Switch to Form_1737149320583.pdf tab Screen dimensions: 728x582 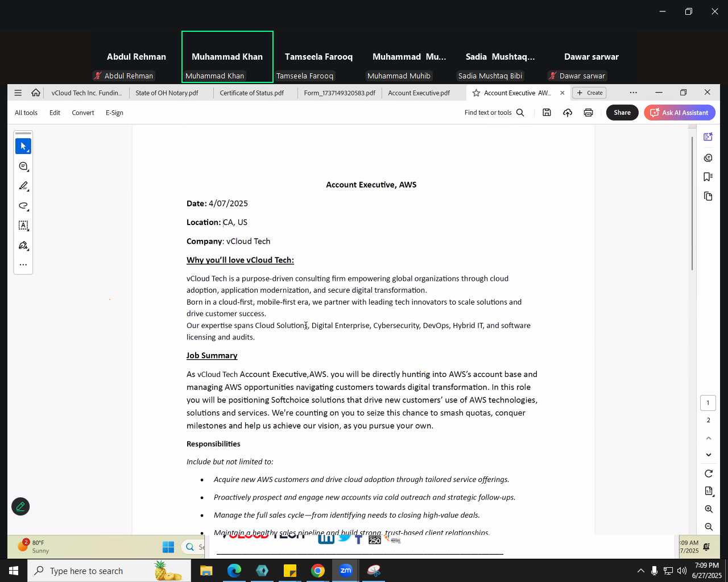pos(340,93)
